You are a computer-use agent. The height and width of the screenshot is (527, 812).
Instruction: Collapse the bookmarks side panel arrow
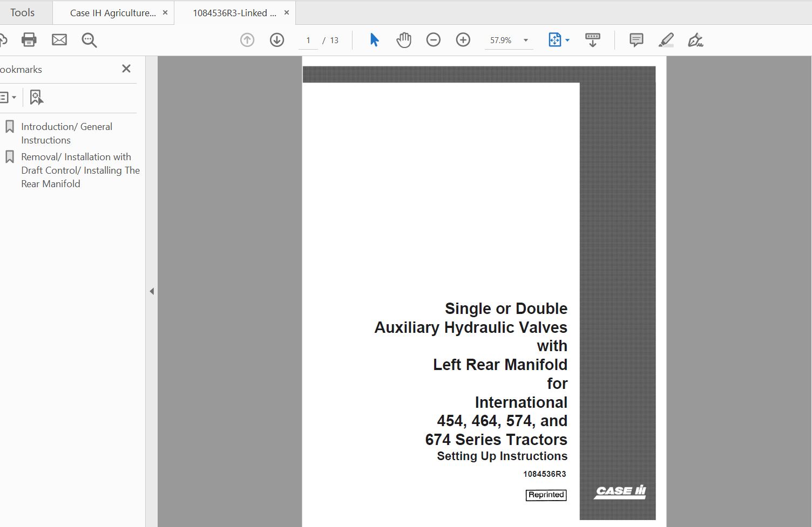(x=152, y=291)
